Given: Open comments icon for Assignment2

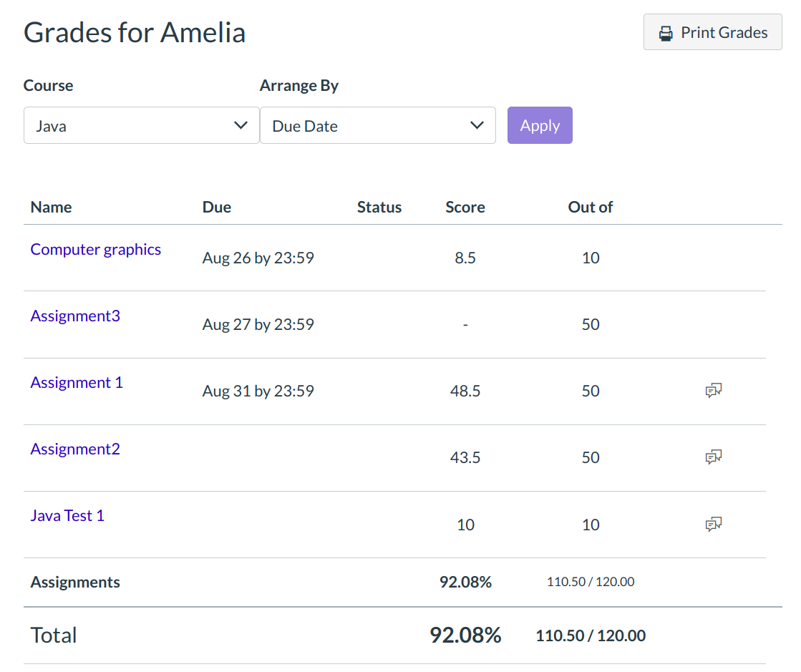Looking at the screenshot, I should click(x=713, y=457).
